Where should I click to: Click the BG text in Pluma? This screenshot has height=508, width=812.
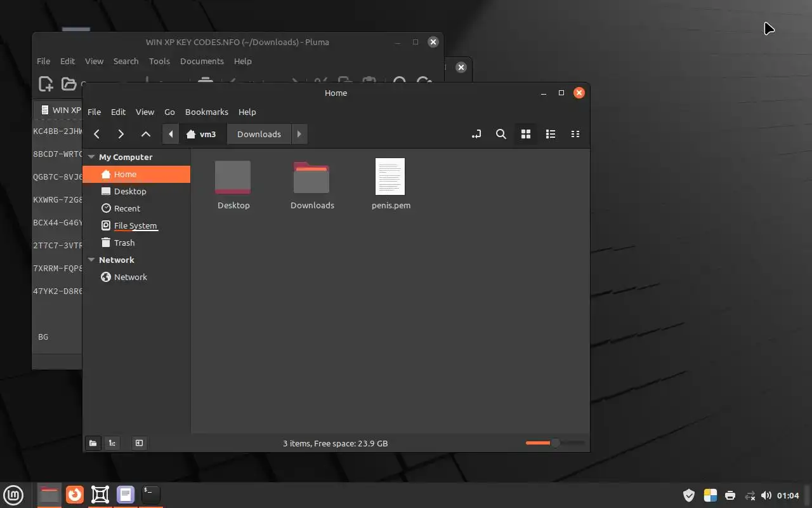43,337
